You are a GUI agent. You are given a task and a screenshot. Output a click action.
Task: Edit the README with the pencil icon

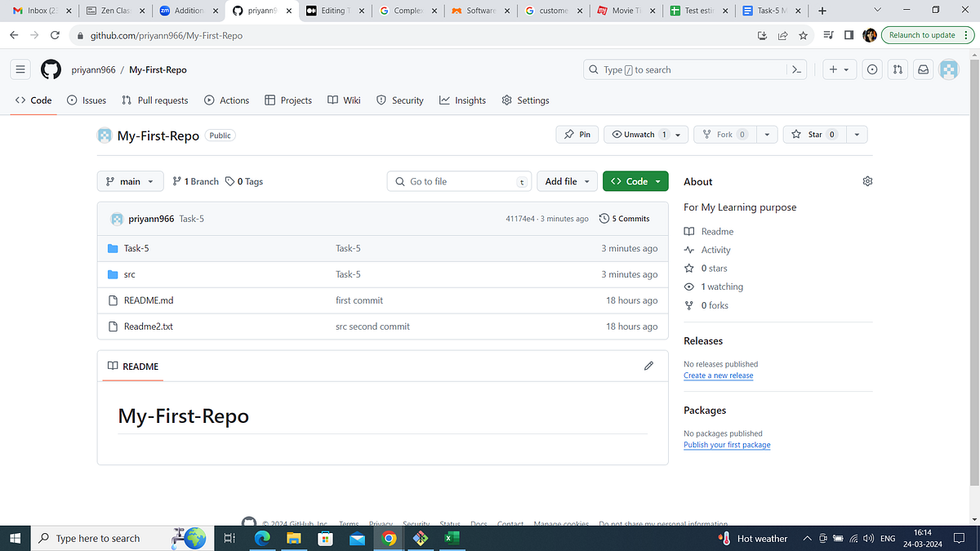[x=648, y=366]
